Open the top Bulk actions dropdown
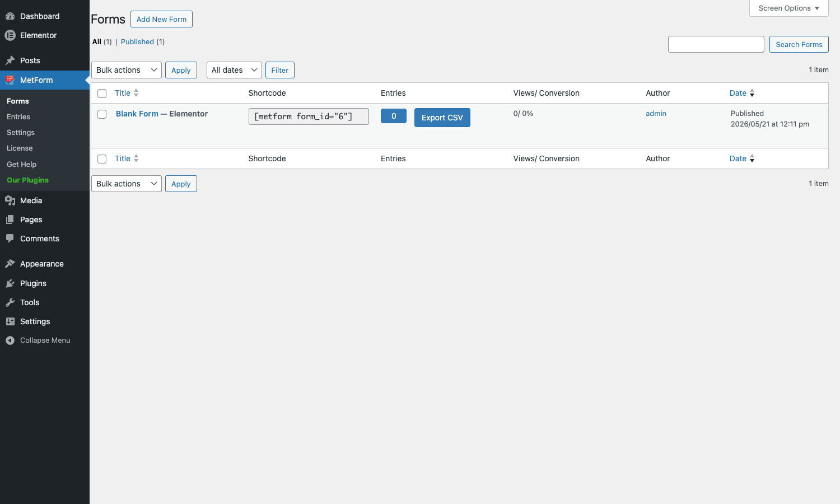The width and height of the screenshot is (840, 504). coord(127,70)
